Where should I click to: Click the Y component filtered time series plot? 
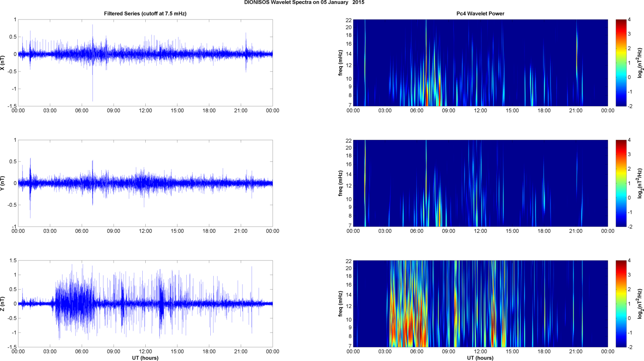click(x=145, y=183)
